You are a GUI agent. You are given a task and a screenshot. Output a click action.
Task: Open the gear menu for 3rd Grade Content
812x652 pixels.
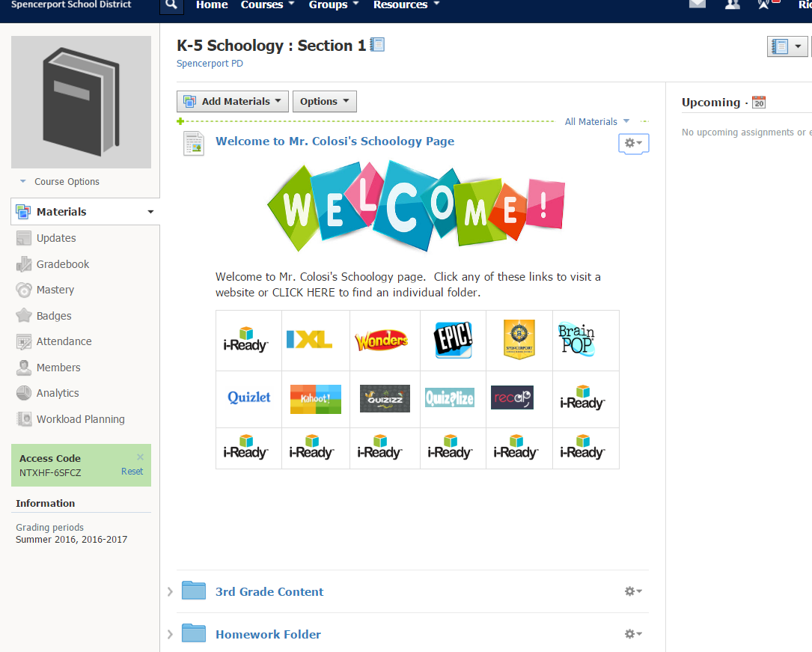point(633,591)
